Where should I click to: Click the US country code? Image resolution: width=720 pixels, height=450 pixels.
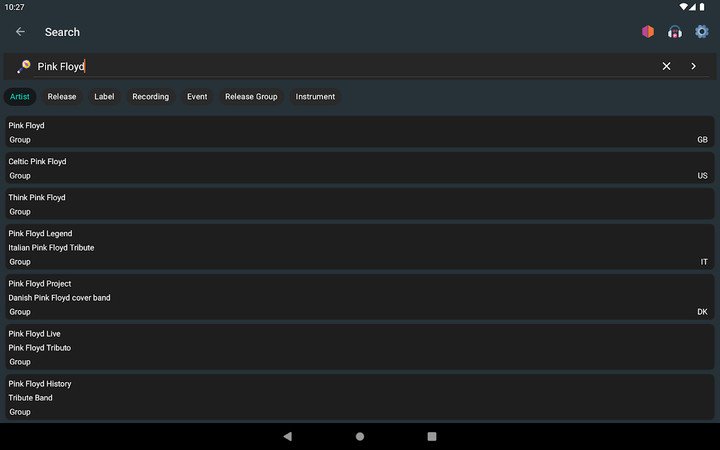point(702,175)
